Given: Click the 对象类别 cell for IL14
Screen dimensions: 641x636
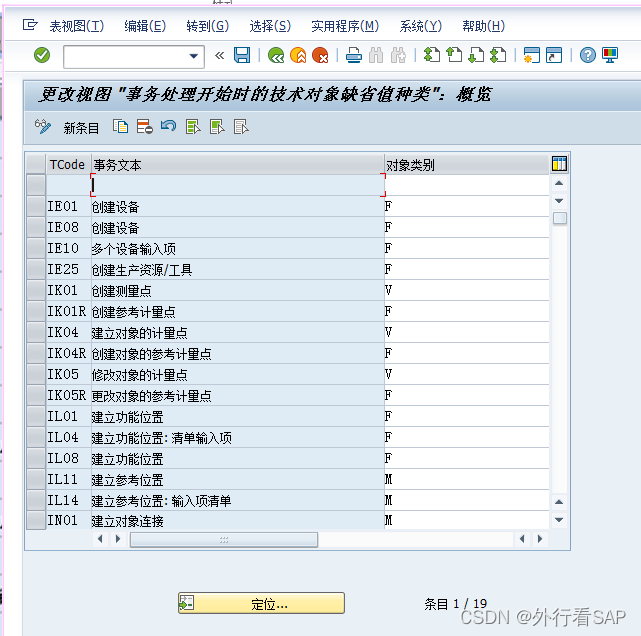Looking at the screenshot, I should click(x=466, y=500).
